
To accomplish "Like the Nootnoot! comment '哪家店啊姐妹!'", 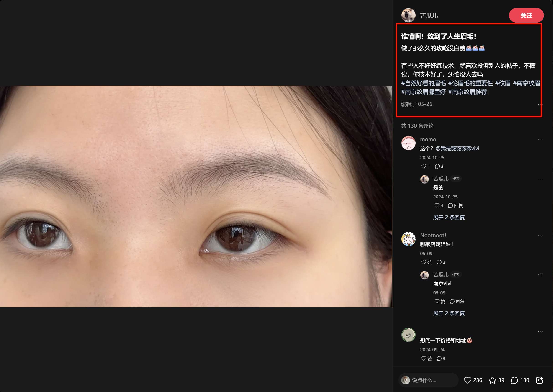I will tap(424, 262).
